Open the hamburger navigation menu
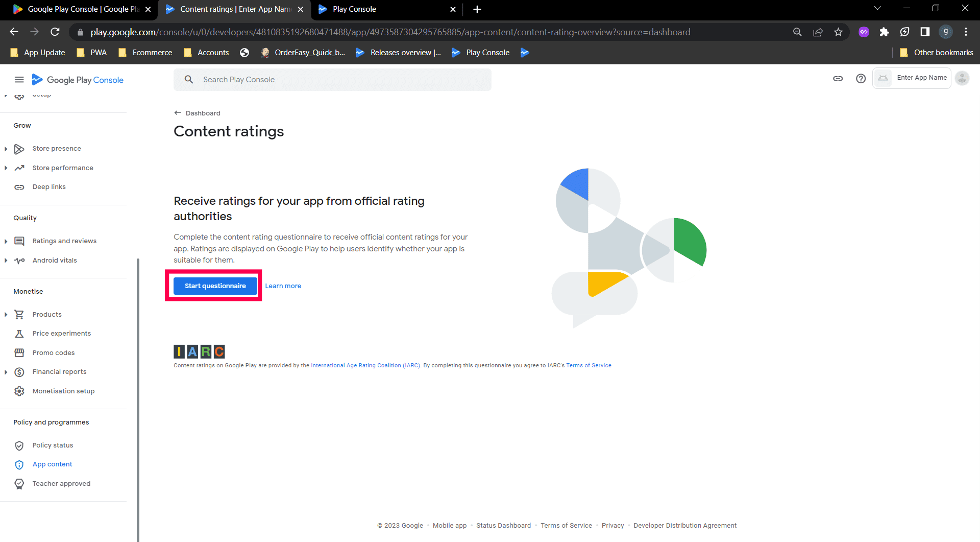The height and width of the screenshot is (542, 980). (x=19, y=80)
